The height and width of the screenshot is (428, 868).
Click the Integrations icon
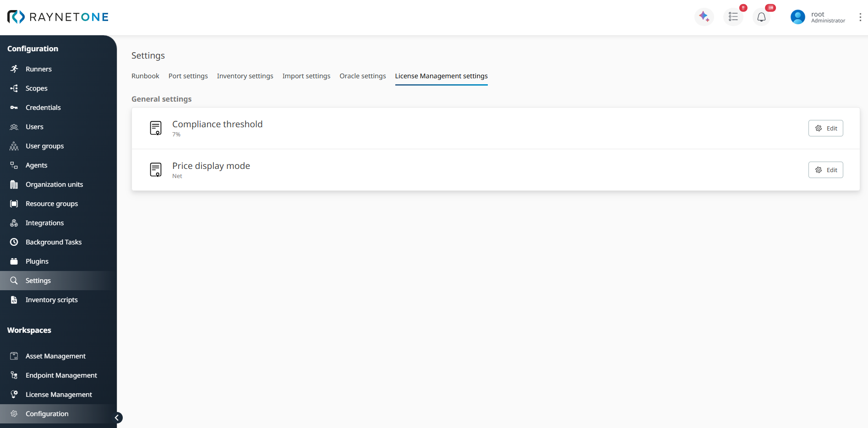[14, 222]
